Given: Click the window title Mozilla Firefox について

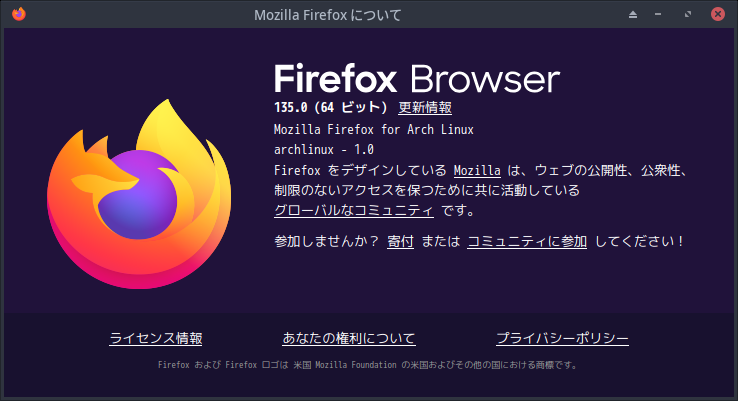Looking at the screenshot, I should click(328, 15).
